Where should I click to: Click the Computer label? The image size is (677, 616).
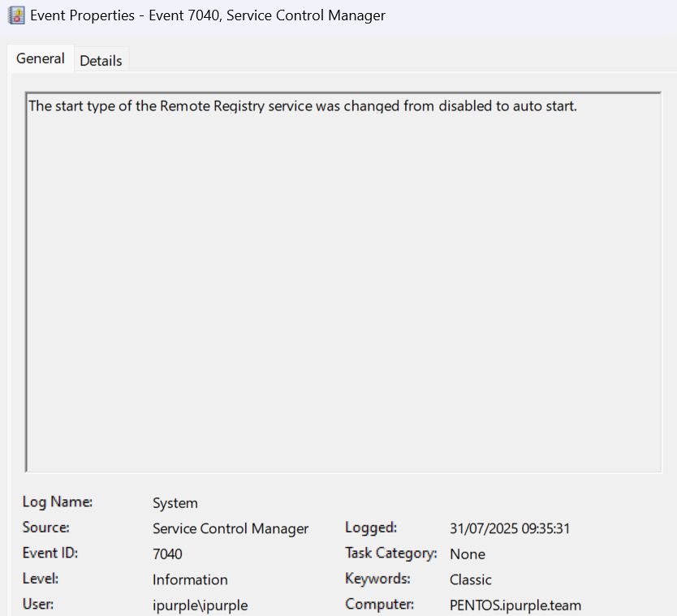point(379,605)
